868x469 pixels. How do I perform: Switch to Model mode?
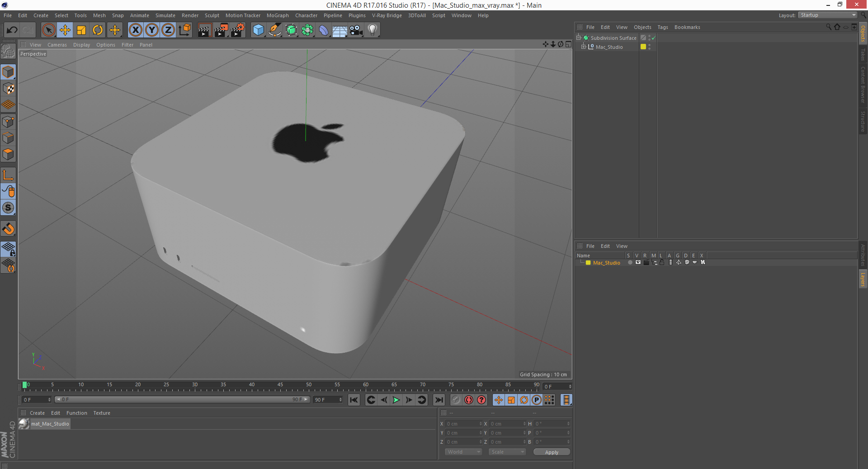[x=8, y=72]
